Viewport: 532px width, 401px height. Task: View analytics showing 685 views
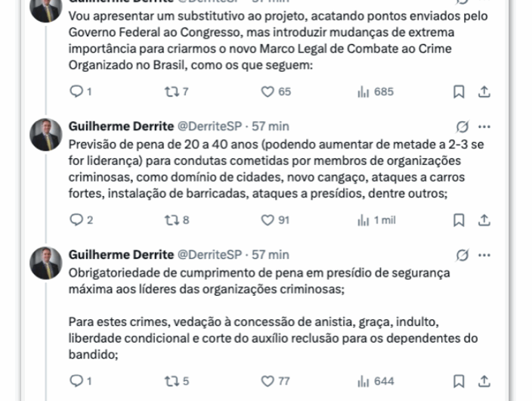tap(363, 92)
